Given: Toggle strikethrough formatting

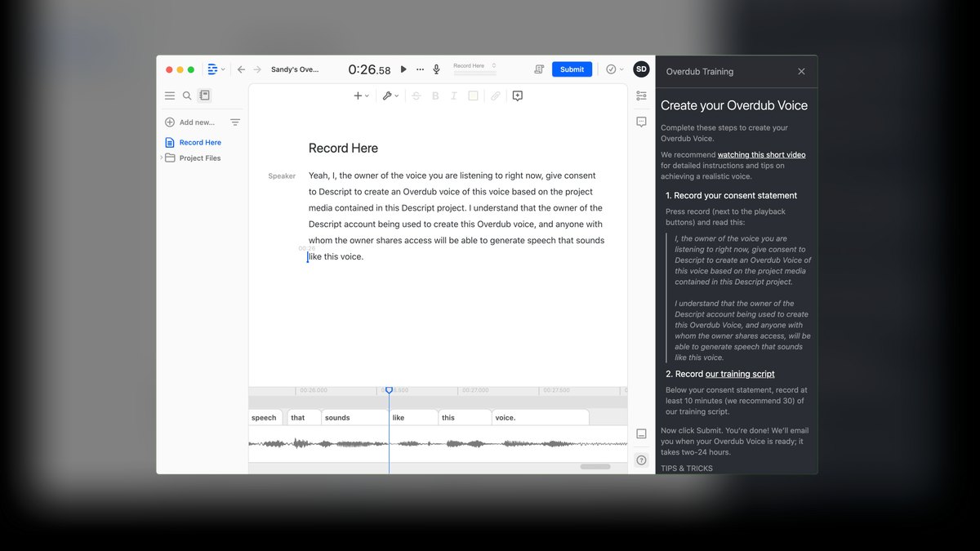Looking at the screenshot, I should pos(416,96).
